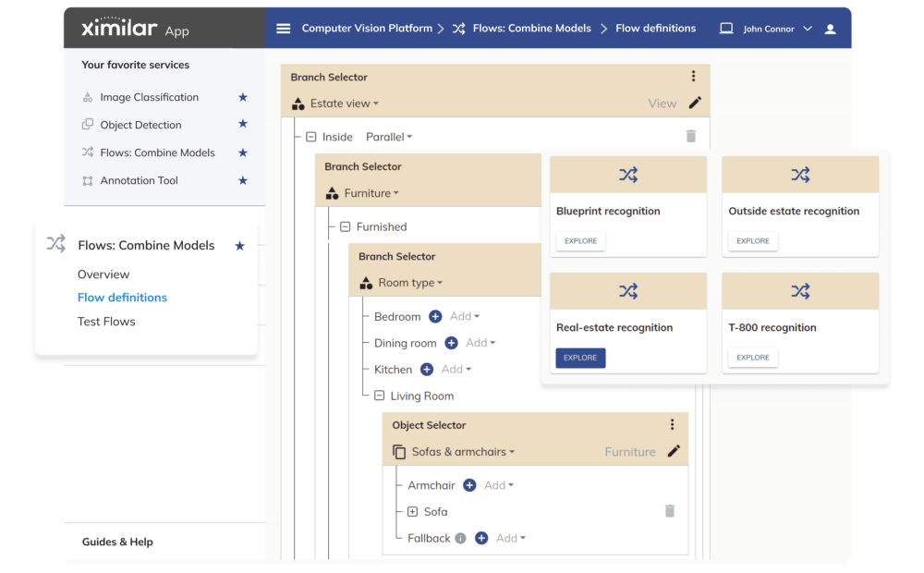
Task: Edit Sofas & armchairs with the pencil icon
Action: 674,452
